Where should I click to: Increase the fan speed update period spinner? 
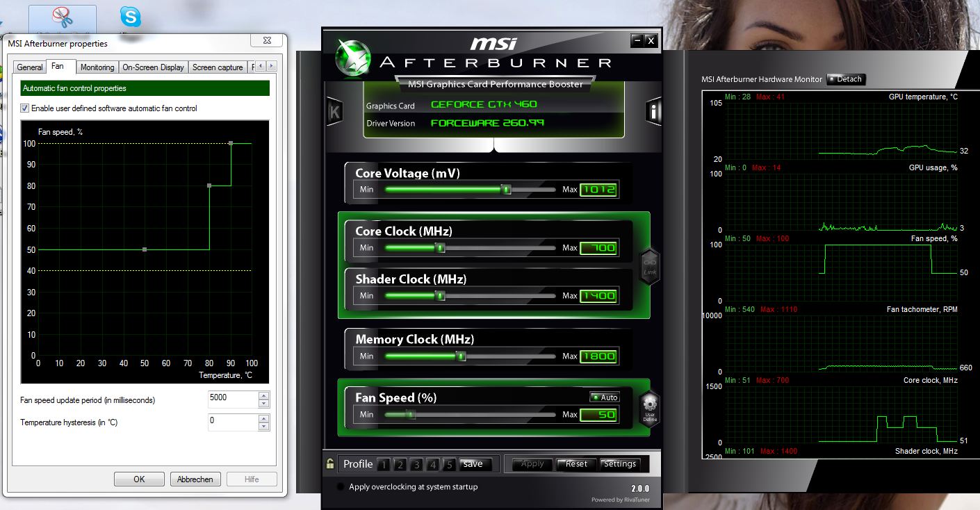click(263, 396)
